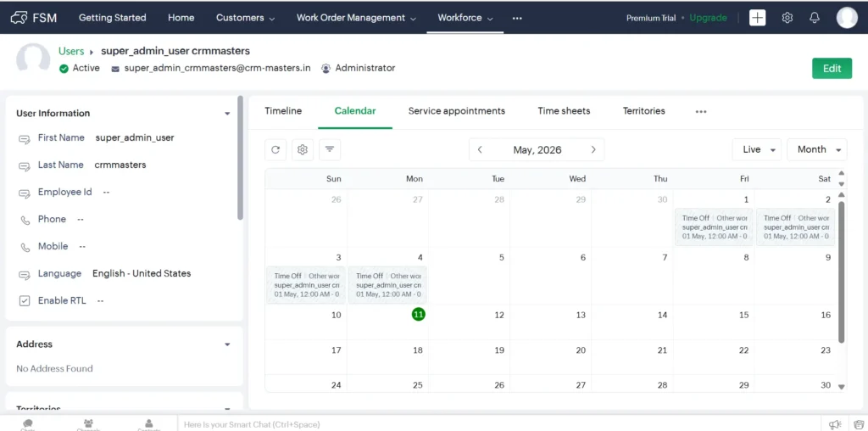
Task: Open the notifications bell icon
Action: [x=815, y=18]
